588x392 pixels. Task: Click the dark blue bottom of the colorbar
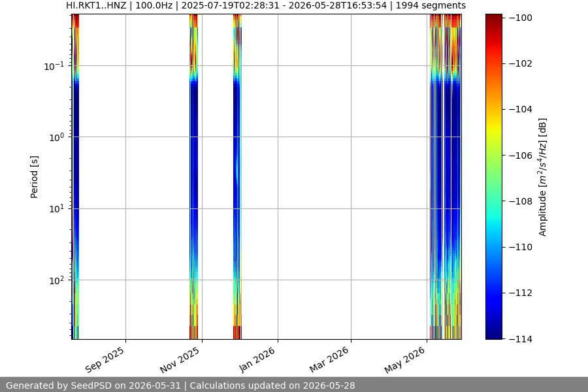click(493, 332)
